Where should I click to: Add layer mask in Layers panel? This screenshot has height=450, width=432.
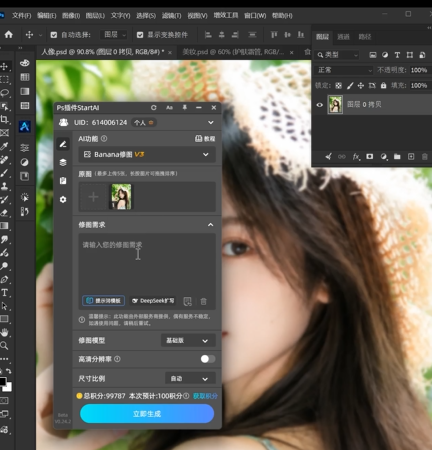click(x=370, y=156)
